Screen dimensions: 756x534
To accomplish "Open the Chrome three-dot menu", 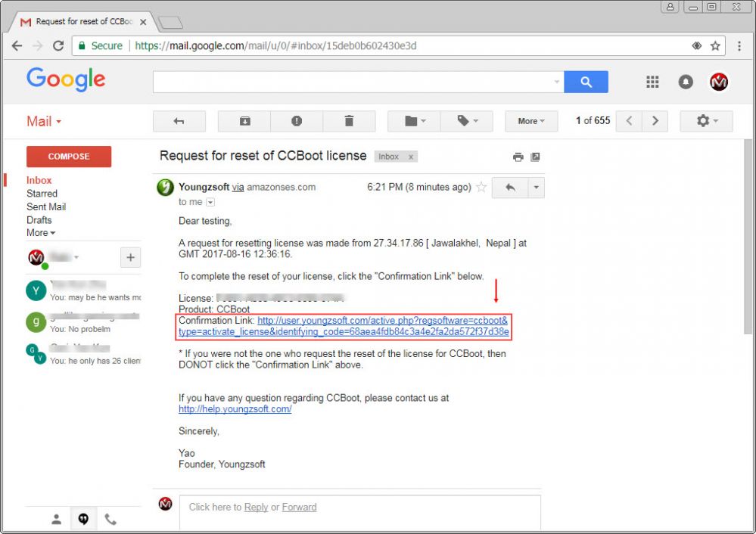I will tap(739, 46).
